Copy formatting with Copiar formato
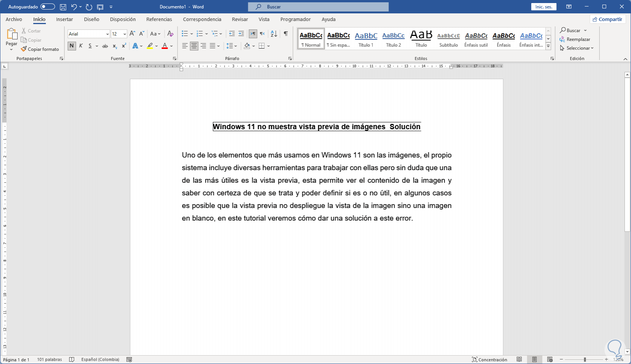 coord(40,49)
